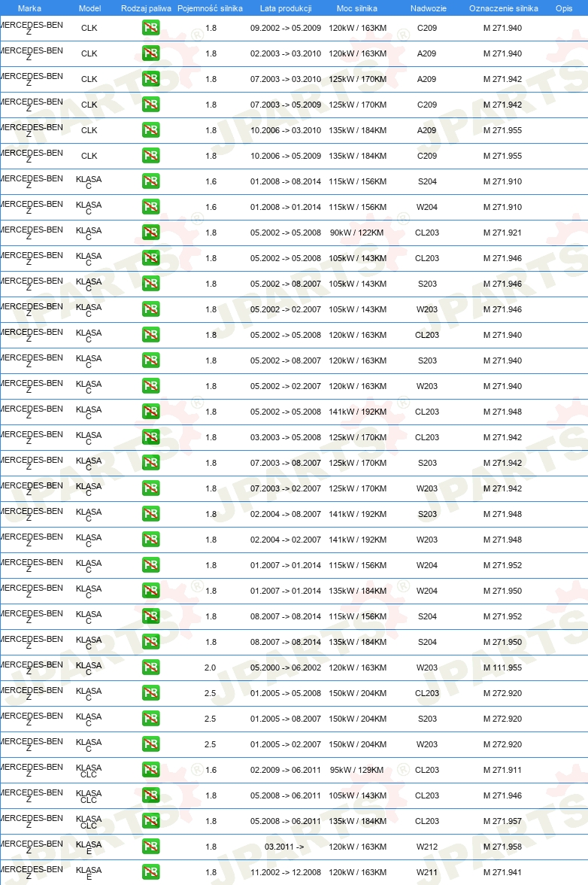Image resolution: width=588 pixels, height=885 pixels.
Task: Click the Pojemność silnika column header
Action: [210, 8]
